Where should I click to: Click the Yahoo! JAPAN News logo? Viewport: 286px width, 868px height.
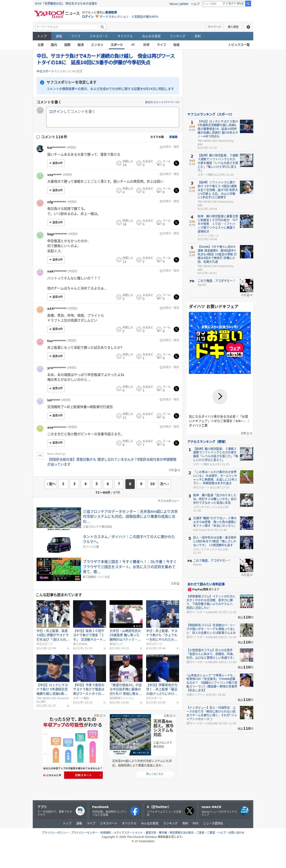(57, 14)
